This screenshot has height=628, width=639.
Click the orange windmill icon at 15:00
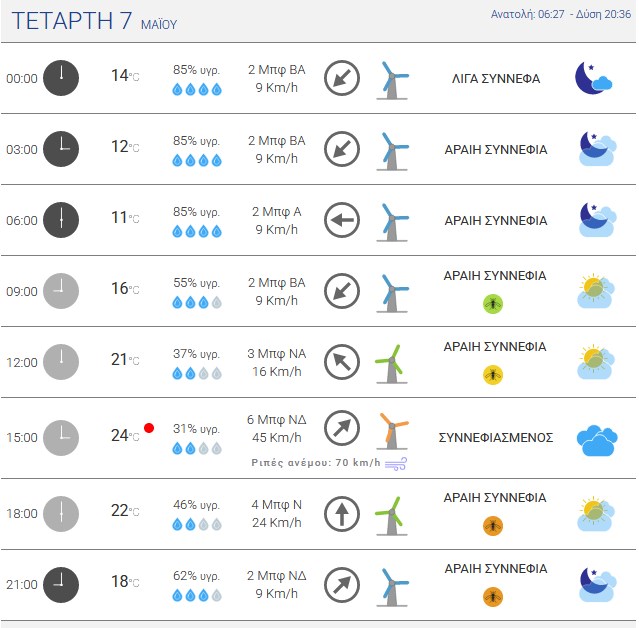point(392,431)
